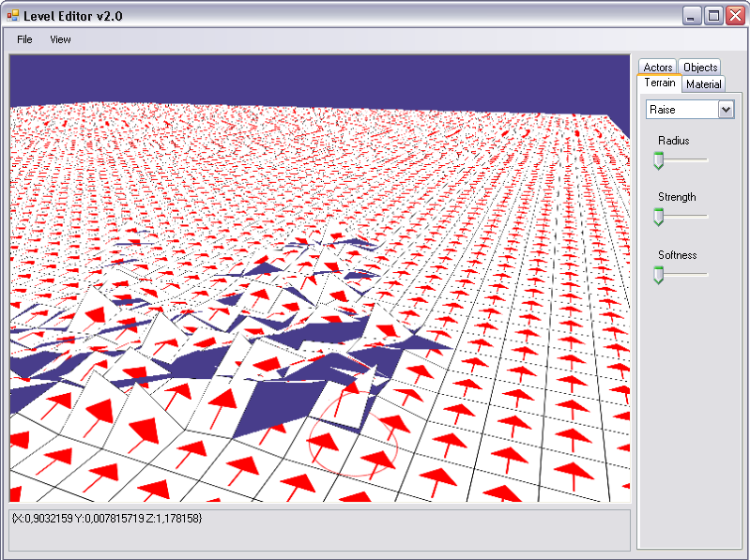Click the Radius label in Terrain panel
The height and width of the screenshot is (560, 750).
click(x=673, y=141)
